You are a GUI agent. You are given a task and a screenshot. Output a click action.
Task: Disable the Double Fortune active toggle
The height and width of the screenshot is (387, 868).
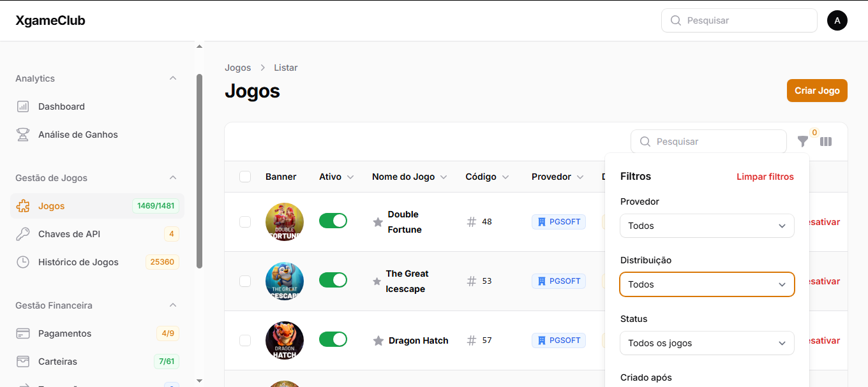point(333,221)
